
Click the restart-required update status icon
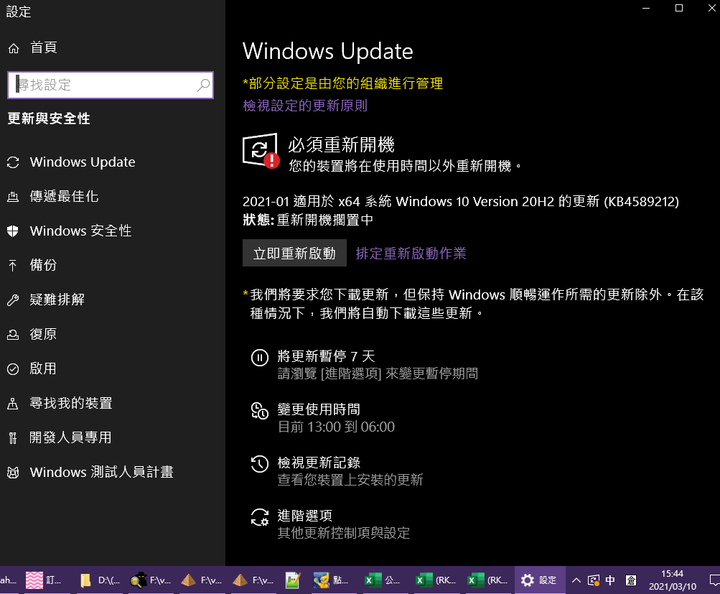[x=260, y=151]
